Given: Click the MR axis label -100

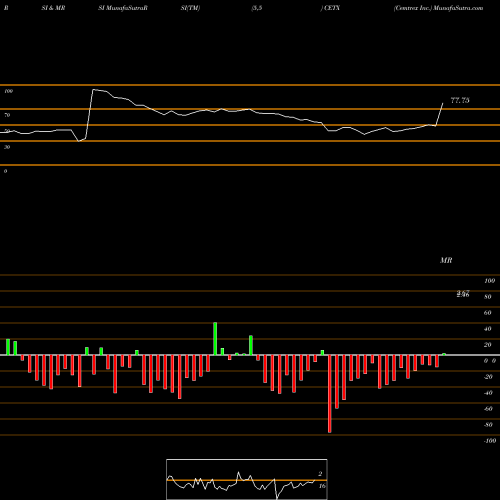Looking at the screenshot, I should tap(490, 441).
